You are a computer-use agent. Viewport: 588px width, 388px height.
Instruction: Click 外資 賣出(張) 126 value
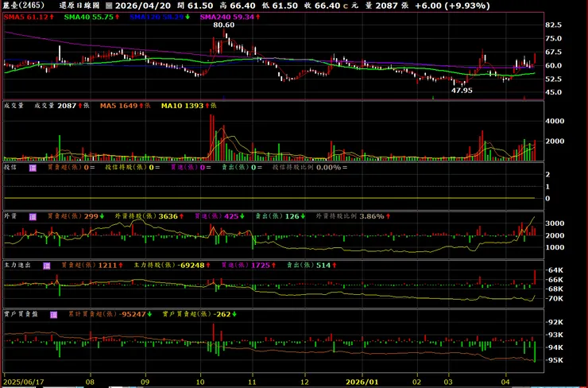coord(280,216)
